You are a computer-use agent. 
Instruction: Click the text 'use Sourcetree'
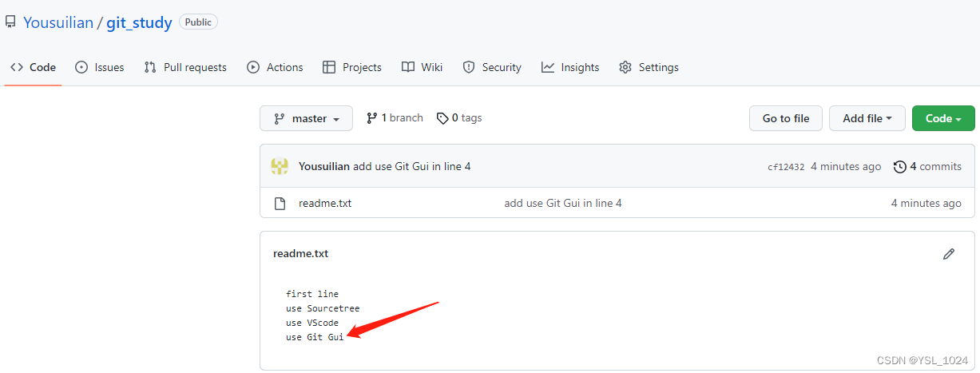click(x=323, y=308)
